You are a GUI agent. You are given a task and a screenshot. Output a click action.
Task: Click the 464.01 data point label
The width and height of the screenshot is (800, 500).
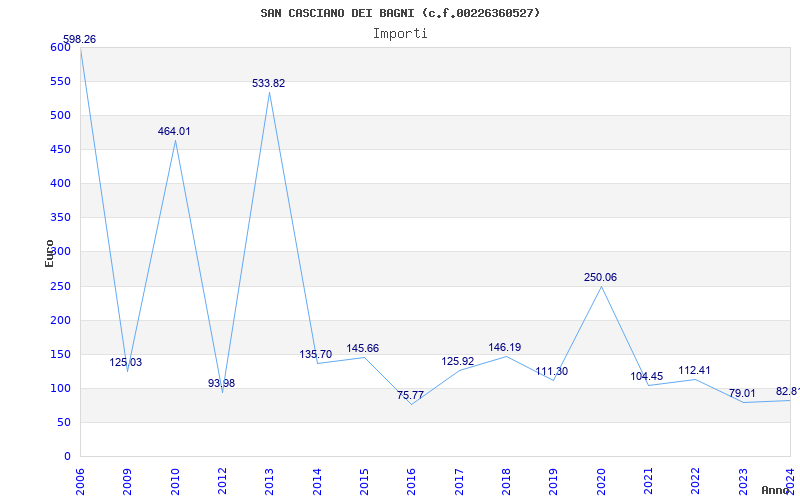(174, 131)
